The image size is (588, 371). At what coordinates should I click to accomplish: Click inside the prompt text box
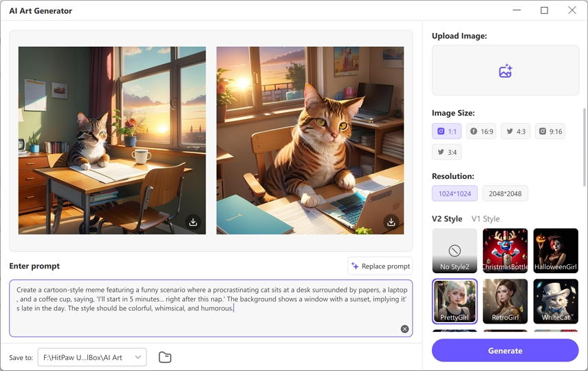click(x=210, y=308)
